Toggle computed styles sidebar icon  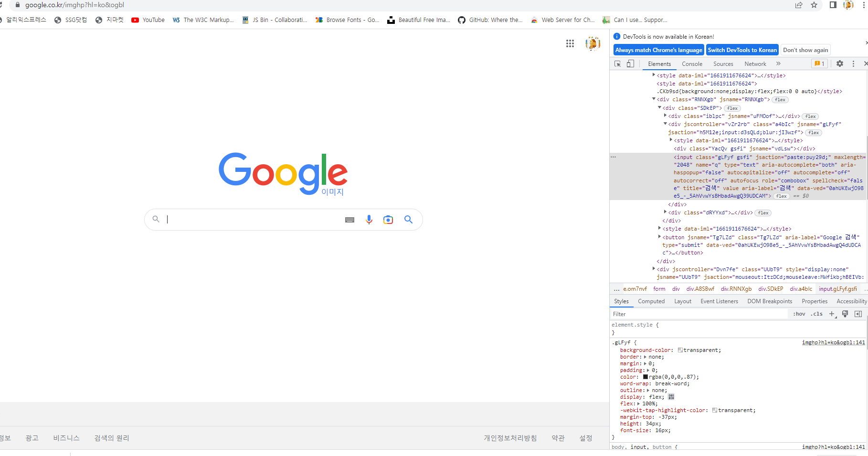(858, 314)
